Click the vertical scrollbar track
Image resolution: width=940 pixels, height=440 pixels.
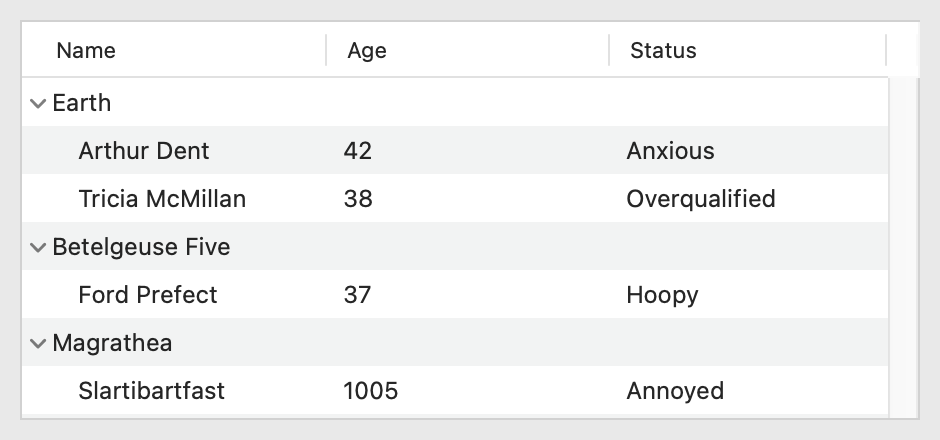903,250
